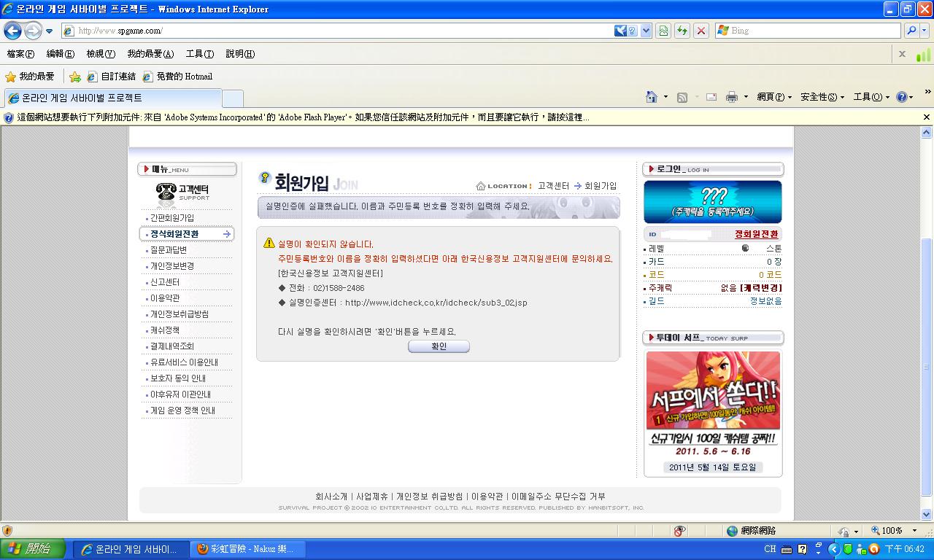Open the 安全性 dropdown menu

[x=822, y=97]
